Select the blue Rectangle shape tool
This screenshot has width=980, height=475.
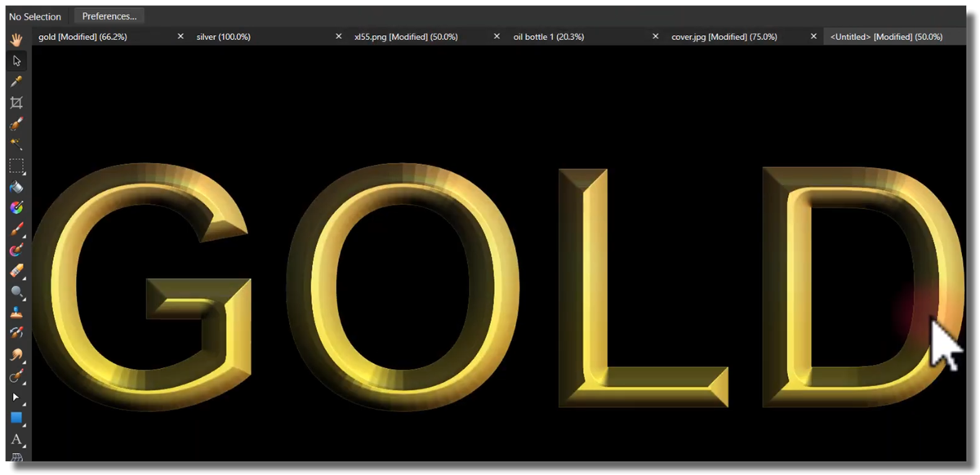coord(16,418)
